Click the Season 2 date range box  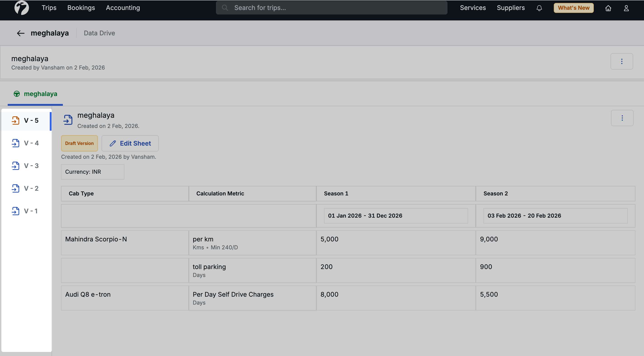[x=555, y=216]
